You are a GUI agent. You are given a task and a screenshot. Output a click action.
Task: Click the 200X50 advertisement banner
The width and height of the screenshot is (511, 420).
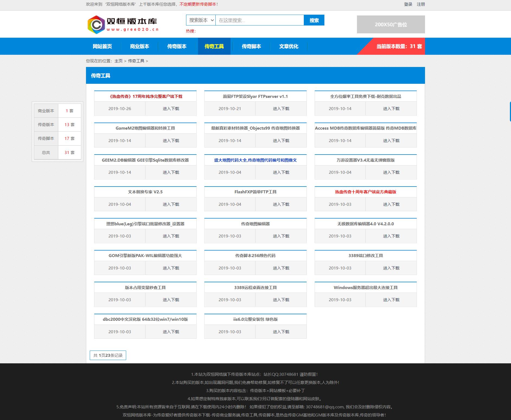391,24
